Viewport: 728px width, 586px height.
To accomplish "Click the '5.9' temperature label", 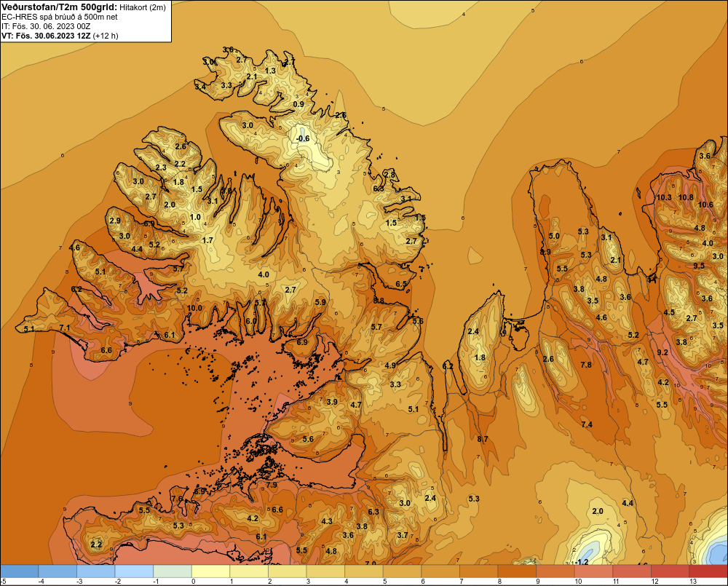I will 320,302.
